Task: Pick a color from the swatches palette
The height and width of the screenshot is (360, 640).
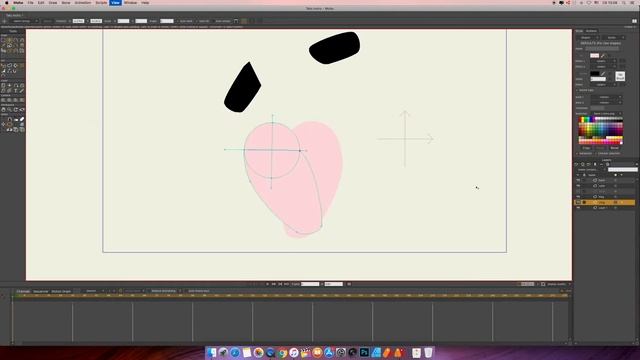Action: [x=601, y=131]
